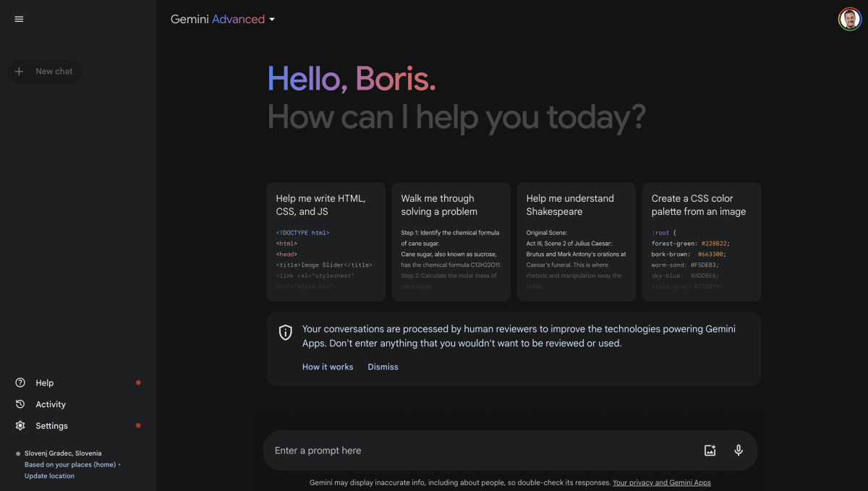Focus the "Enter a prompt here" field

pos(510,451)
